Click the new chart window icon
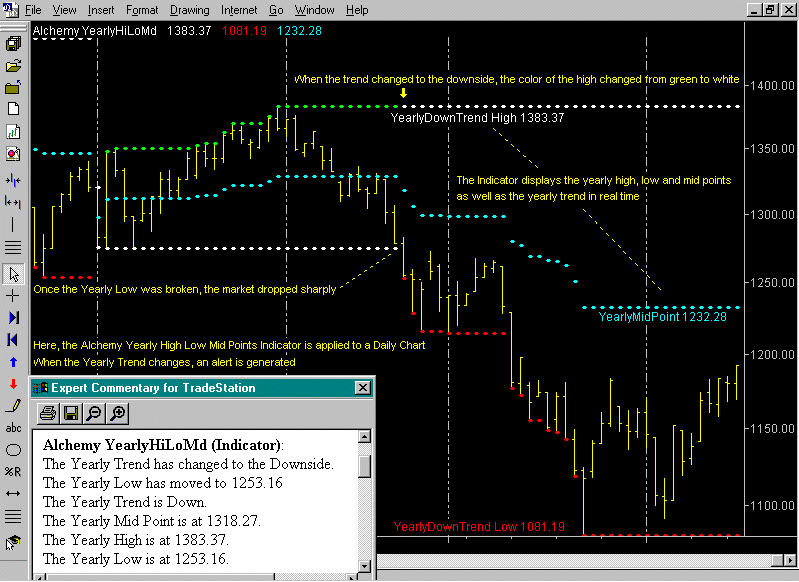 pos(13,131)
